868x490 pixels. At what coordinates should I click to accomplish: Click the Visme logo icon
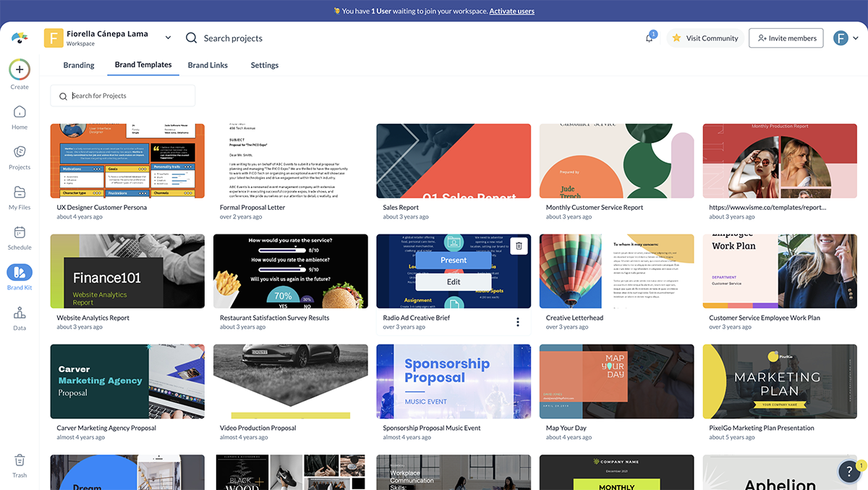pos(20,38)
